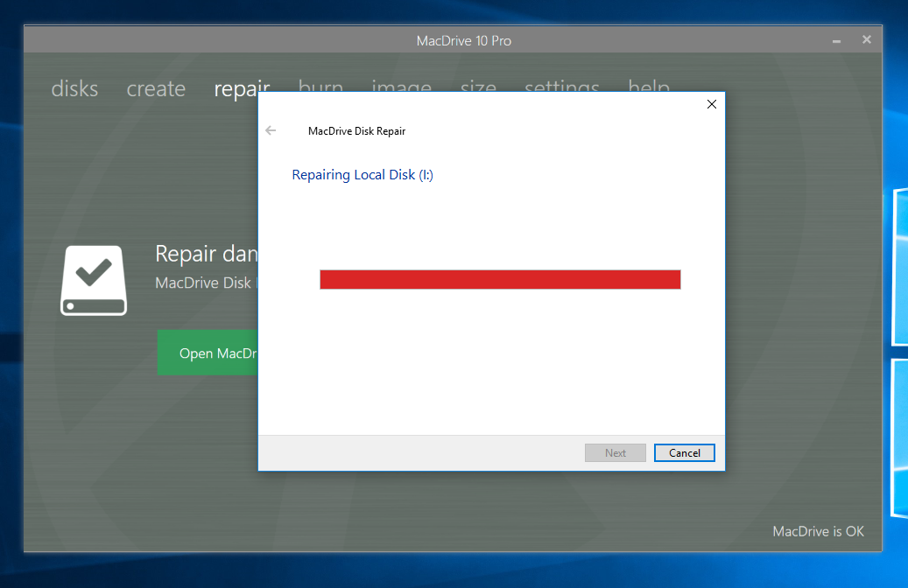Open the image tab
Screen dimensions: 908x588
pyautogui.click(x=401, y=85)
